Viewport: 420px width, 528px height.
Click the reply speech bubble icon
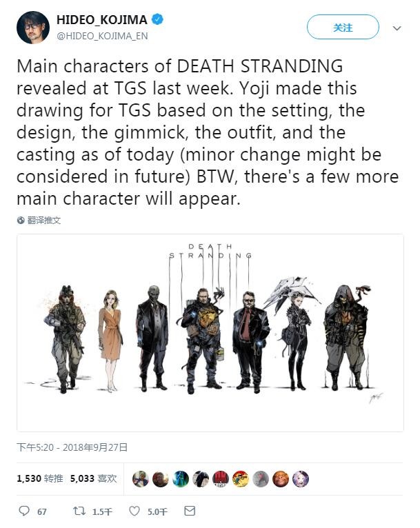[24, 511]
